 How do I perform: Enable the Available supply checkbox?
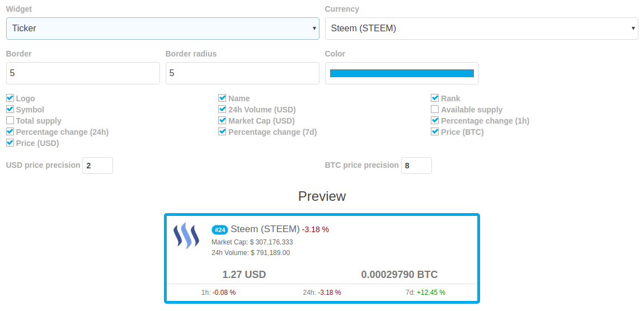pyautogui.click(x=435, y=109)
